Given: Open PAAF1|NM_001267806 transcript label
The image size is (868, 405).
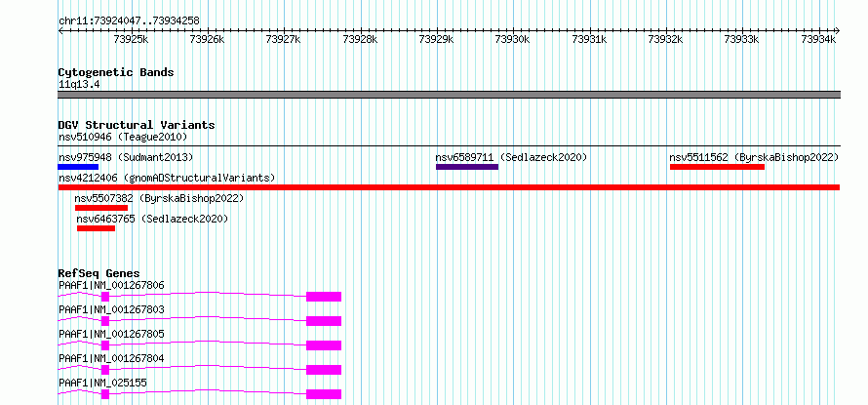Looking at the screenshot, I should 111,286.
